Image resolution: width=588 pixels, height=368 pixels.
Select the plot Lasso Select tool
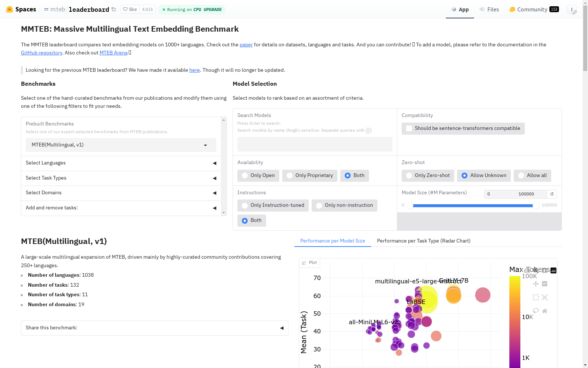[x=536, y=311]
